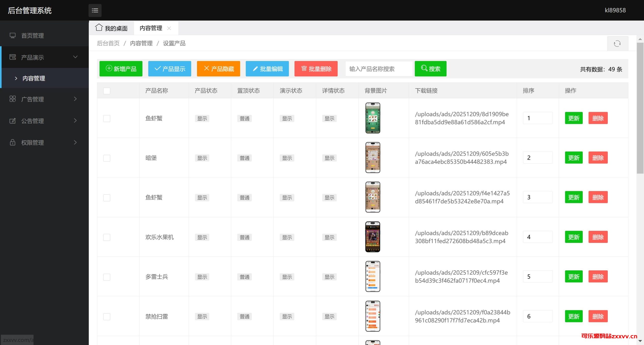Click the monitor icon beside 首页管理
The height and width of the screenshot is (345, 644).
[13, 35]
